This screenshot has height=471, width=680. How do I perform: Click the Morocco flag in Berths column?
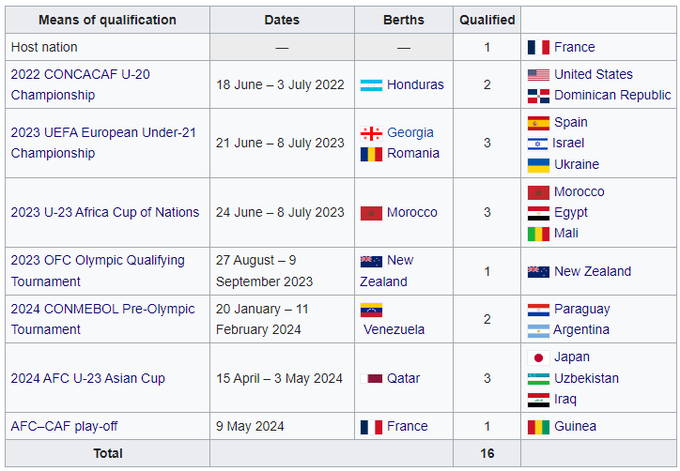[x=371, y=212]
